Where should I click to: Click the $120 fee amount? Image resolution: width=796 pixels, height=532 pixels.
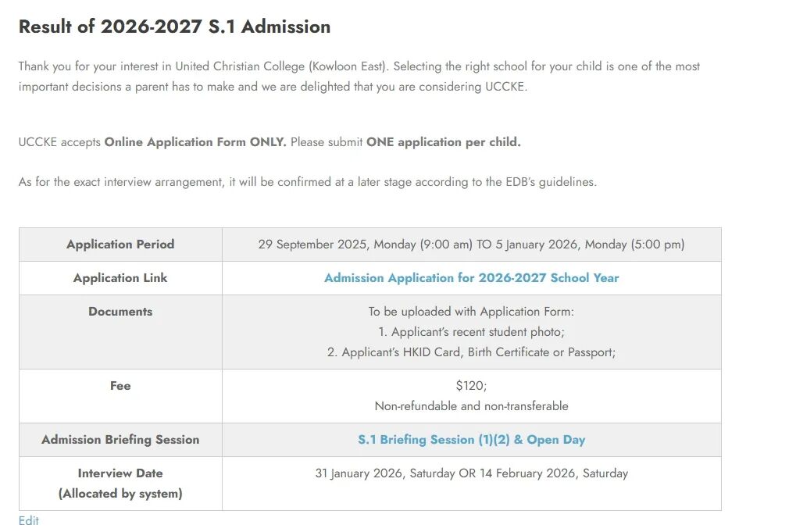(x=471, y=386)
